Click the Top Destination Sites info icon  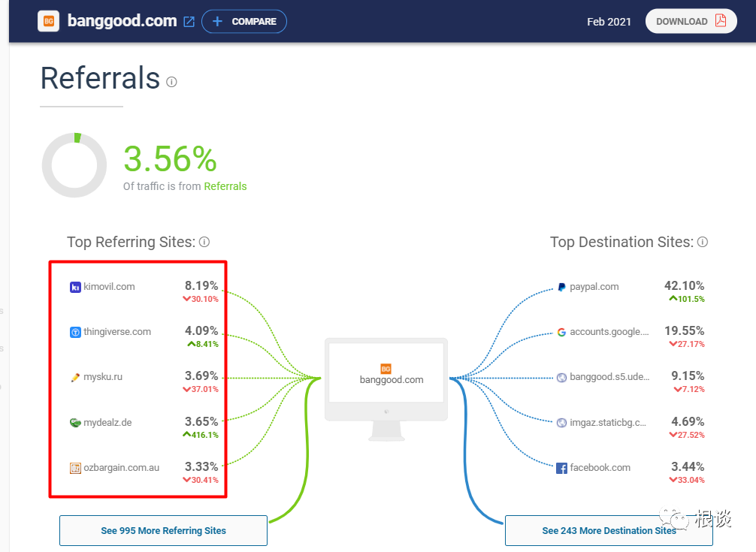(703, 242)
